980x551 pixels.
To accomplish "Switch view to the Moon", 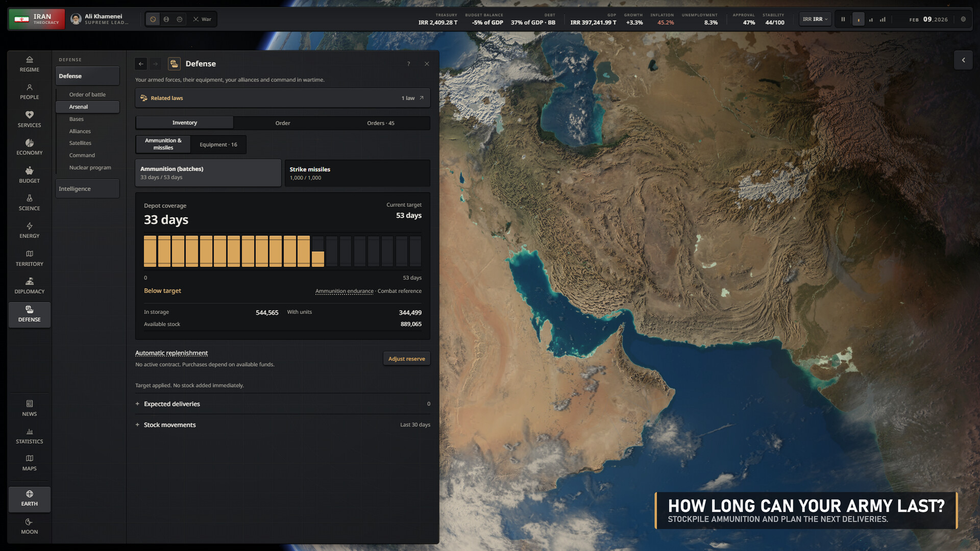I will pos(29,526).
